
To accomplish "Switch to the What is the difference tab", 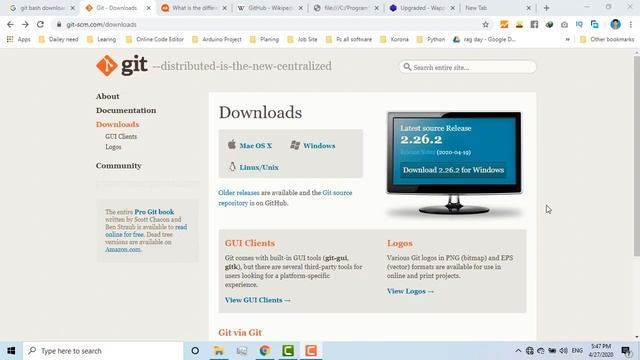I will pyautogui.click(x=194, y=8).
